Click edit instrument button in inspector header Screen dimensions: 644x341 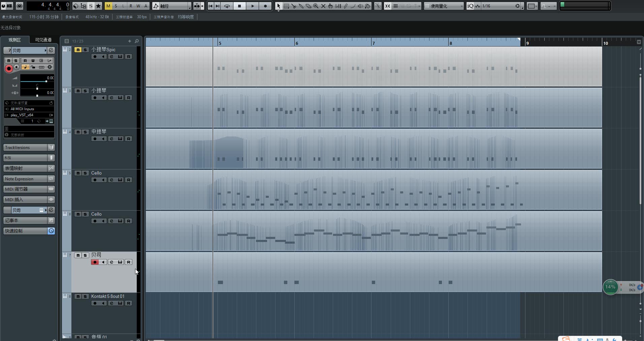coord(51,50)
